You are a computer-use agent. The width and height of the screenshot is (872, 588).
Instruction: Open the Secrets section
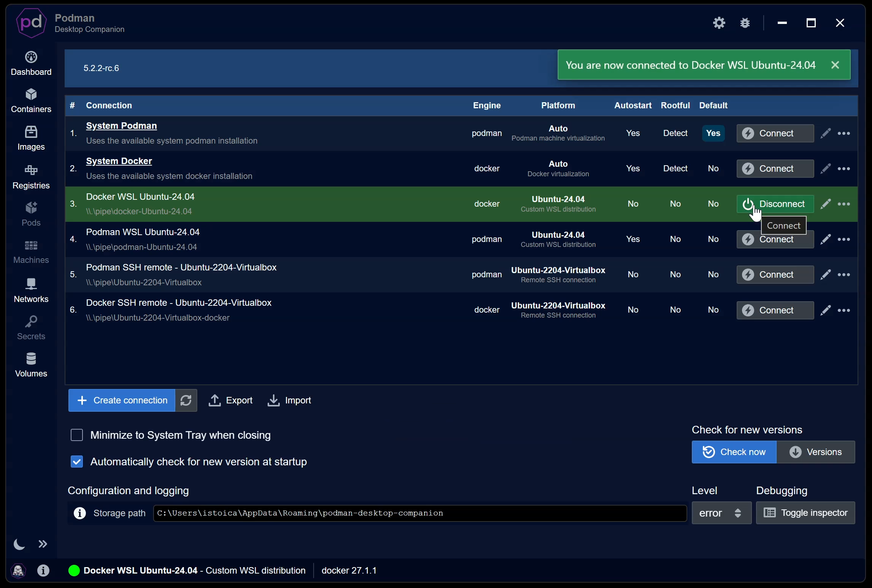pyautogui.click(x=31, y=327)
